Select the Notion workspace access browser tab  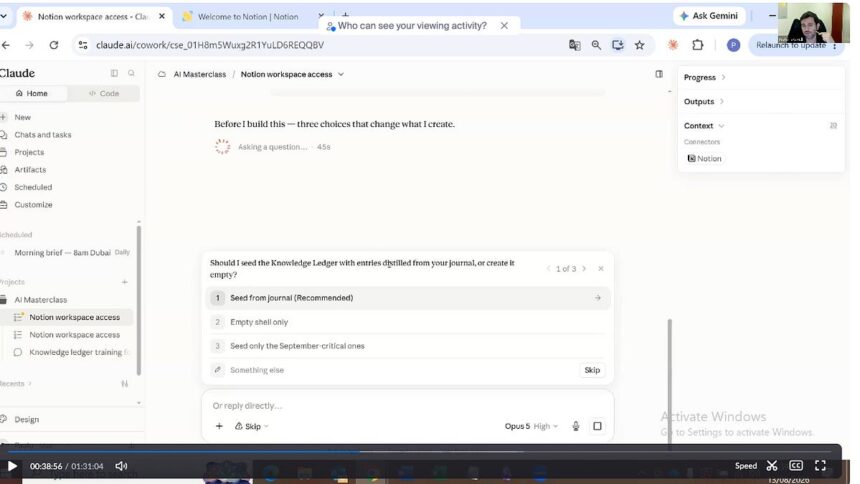coord(93,16)
